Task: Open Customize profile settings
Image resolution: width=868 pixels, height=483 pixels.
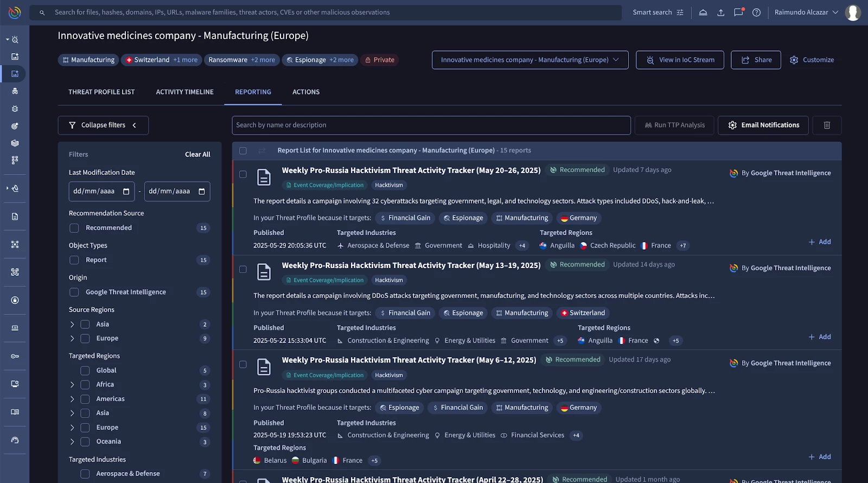Action: tap(812, 60)
